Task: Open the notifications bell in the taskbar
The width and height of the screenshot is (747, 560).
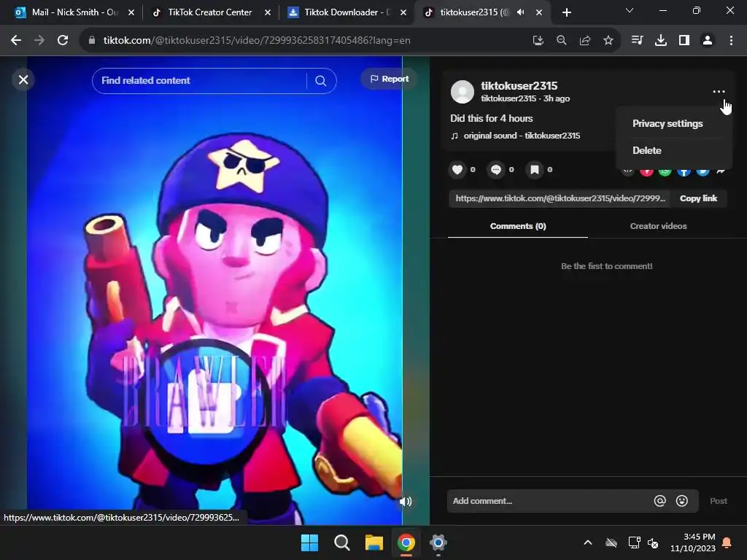Action: click(727, 542)
